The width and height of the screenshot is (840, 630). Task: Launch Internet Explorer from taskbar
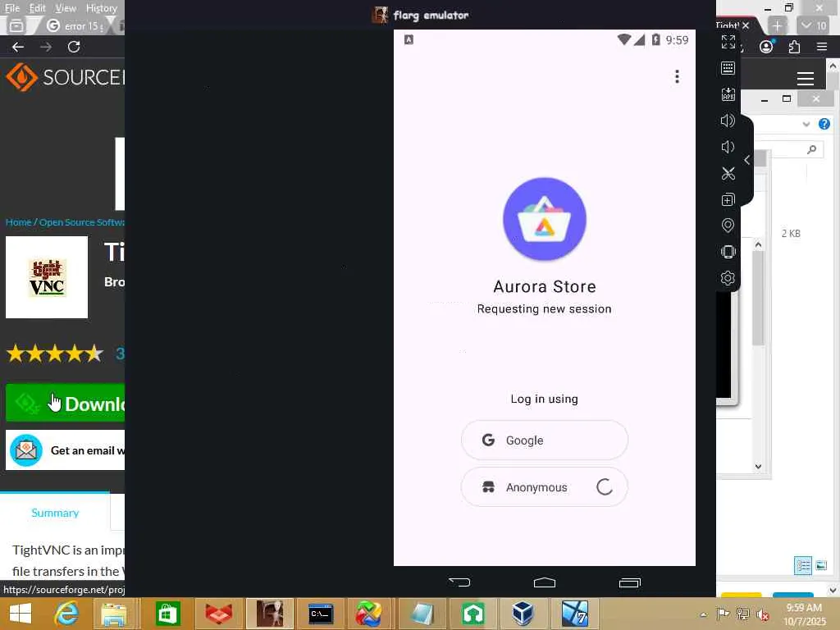pyautogui.click(x=66, y=614)
